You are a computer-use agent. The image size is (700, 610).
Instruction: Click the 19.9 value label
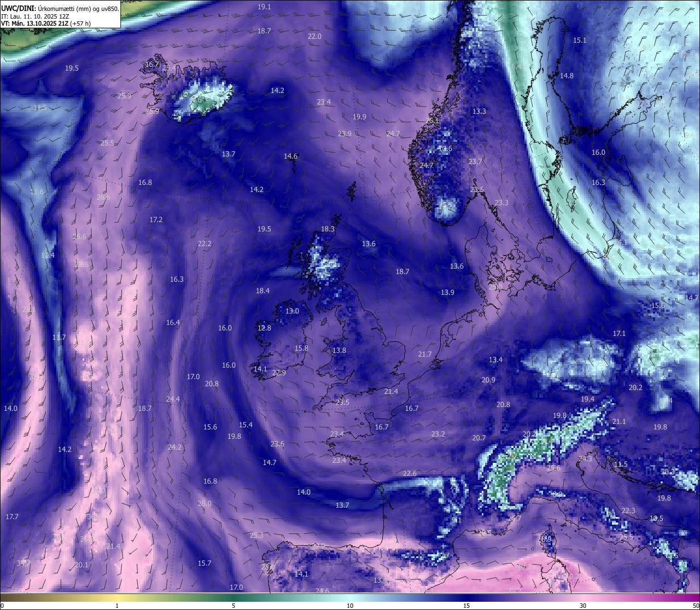[359, 117]
